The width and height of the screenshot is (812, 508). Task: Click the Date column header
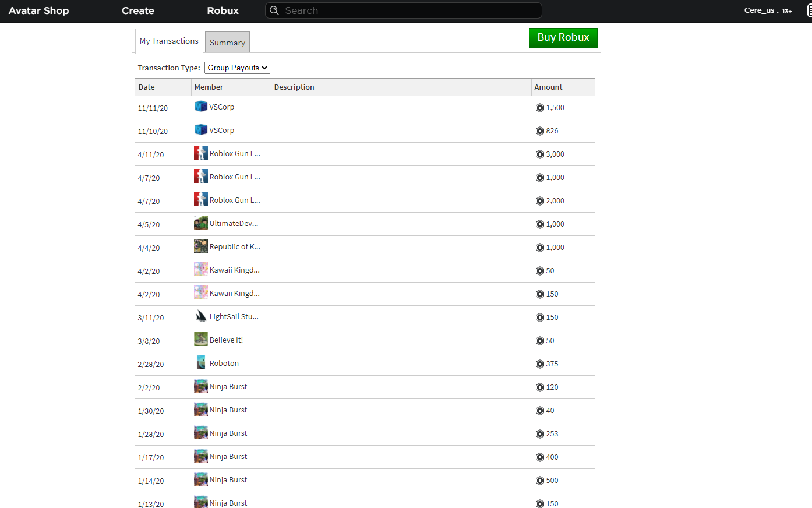point(163,87)
